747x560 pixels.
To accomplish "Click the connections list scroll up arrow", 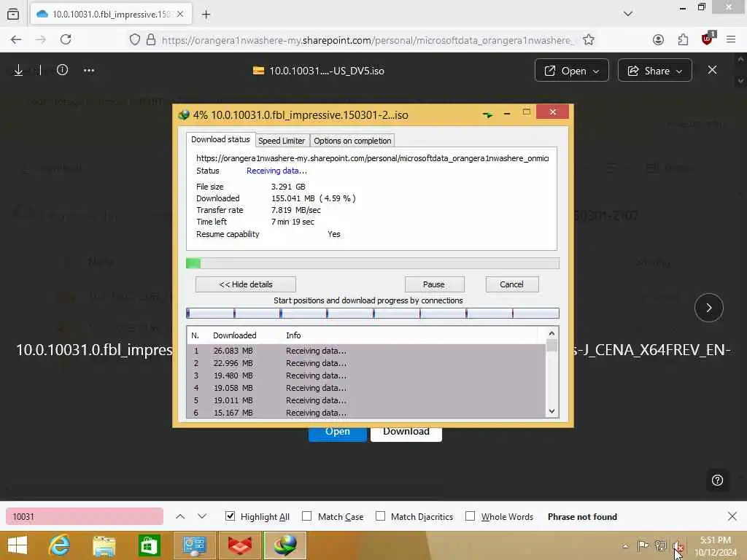I will [551, 333].
